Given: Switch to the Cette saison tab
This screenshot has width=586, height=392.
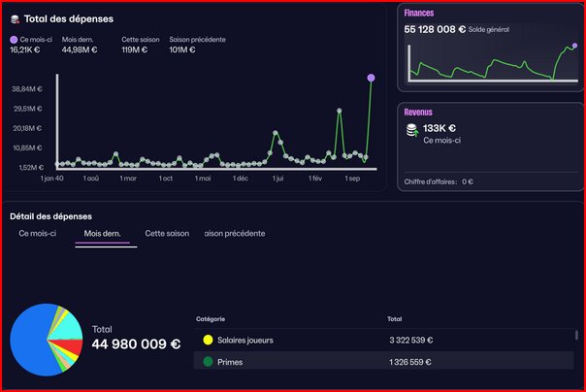Looking at the screenshot, I should point(167,234).
